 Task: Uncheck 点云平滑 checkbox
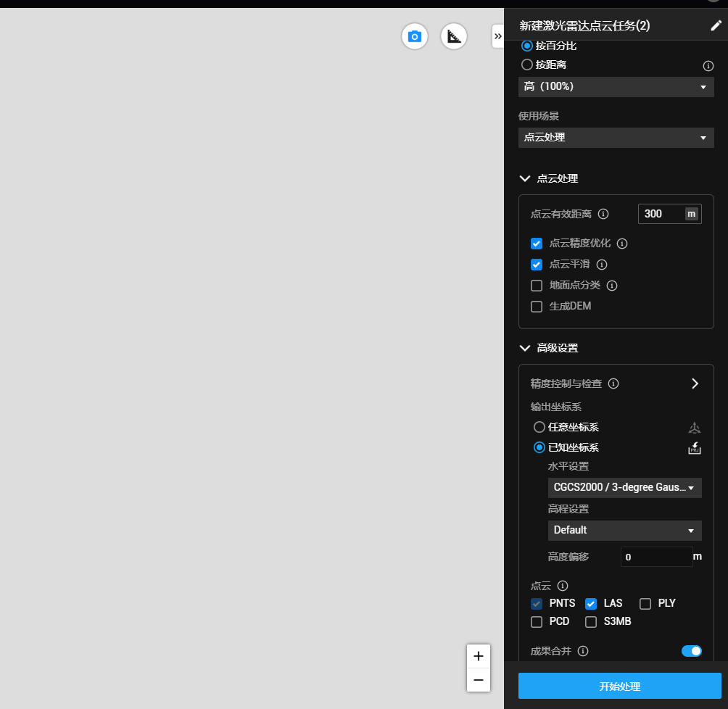537,265
